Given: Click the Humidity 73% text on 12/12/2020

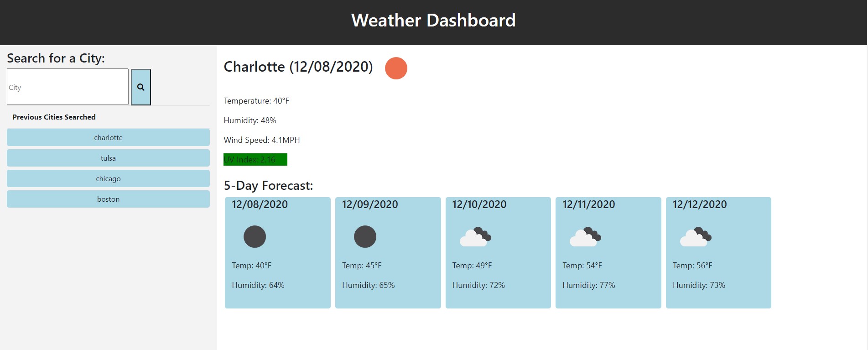Looking at the screenshot, I should point(699,285).
